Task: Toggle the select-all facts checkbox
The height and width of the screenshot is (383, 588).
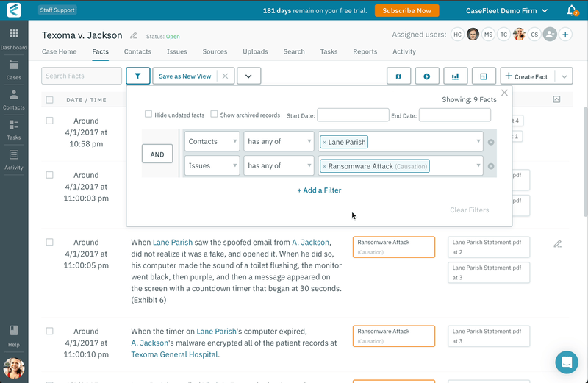Action: pos(49,100)
